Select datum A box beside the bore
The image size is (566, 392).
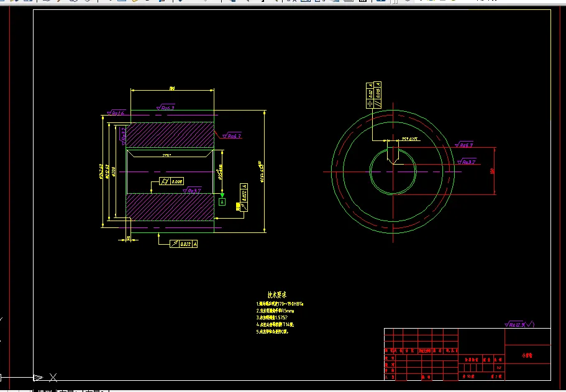click(222, 202)
